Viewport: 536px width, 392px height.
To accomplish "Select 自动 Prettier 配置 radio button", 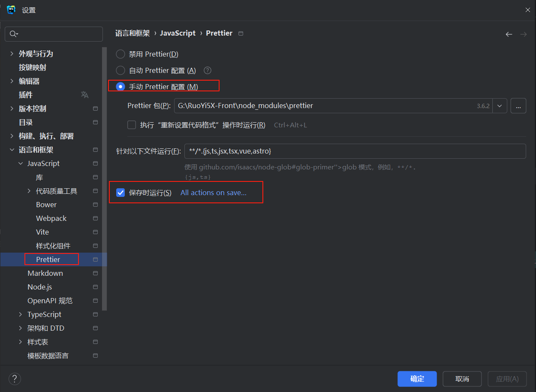I will pyautogui.click(x=120, y=70).
